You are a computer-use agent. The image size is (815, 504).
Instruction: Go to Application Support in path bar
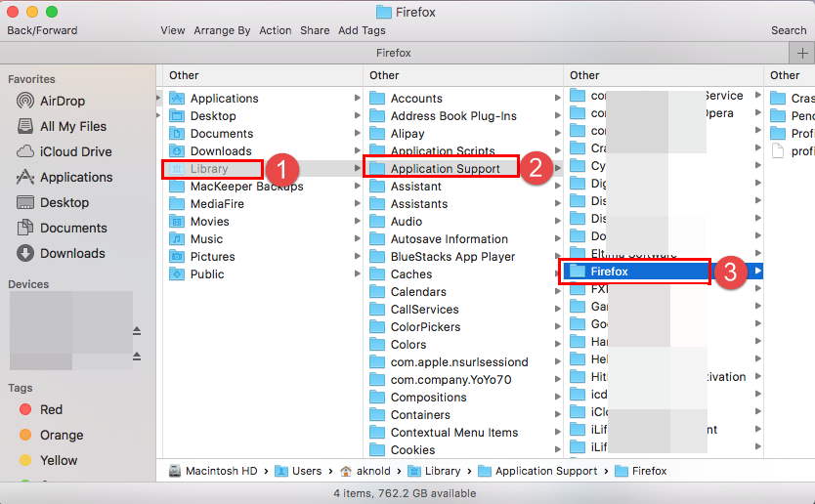[537, 471]
